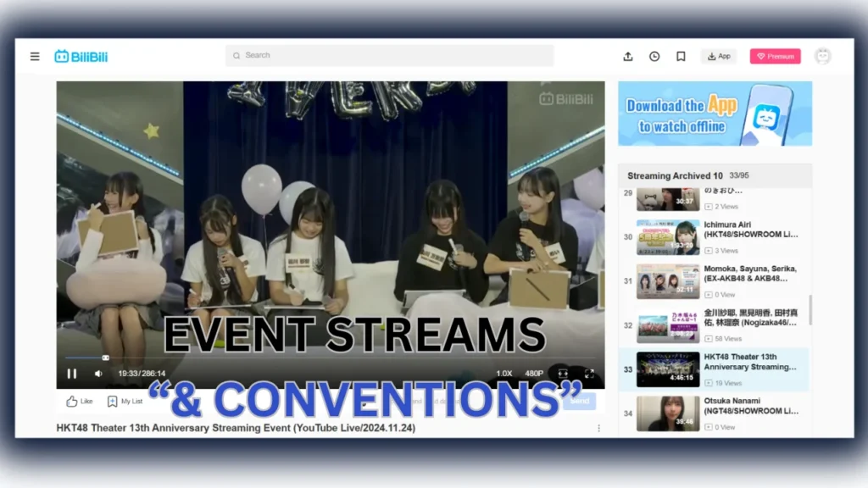Open watch history clock icon
Image resolution: width=868 pixels, height=488 pixels.
[654, 57]
